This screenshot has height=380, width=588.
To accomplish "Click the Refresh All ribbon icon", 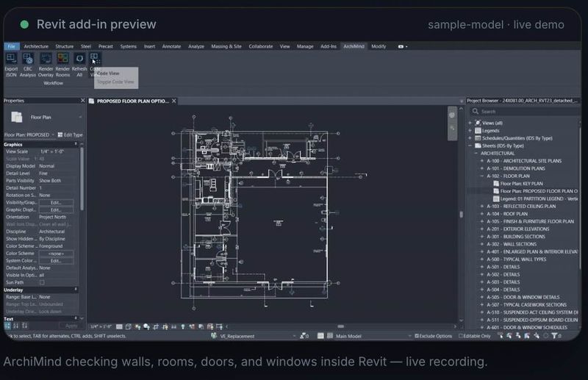I will point(79,59).
